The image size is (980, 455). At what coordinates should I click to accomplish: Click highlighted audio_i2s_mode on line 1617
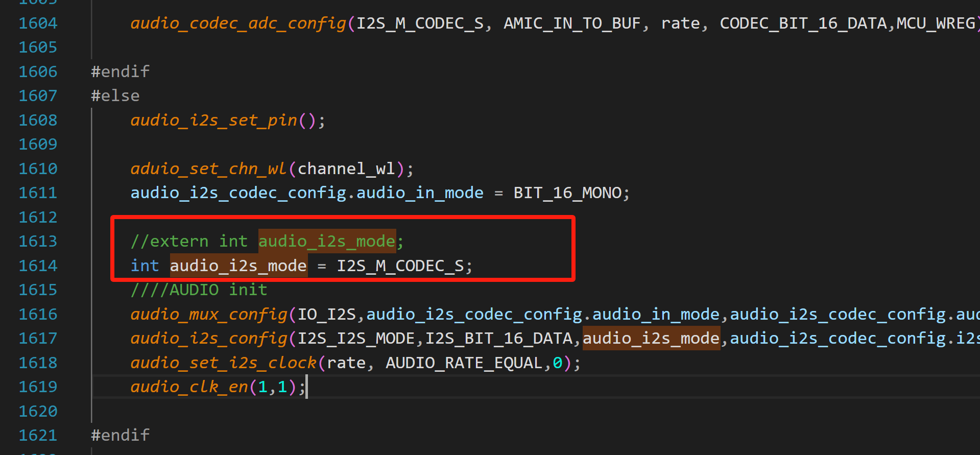[x=651, y=339]
